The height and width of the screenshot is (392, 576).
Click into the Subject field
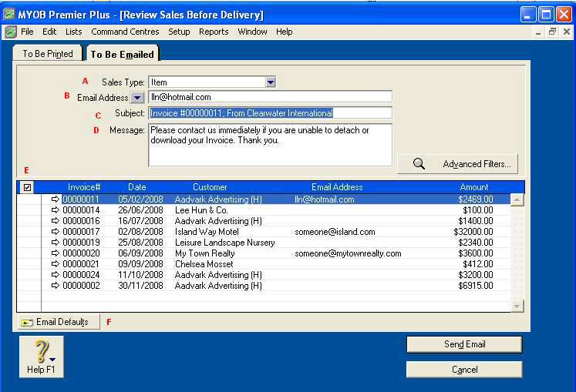coord(271,113)
